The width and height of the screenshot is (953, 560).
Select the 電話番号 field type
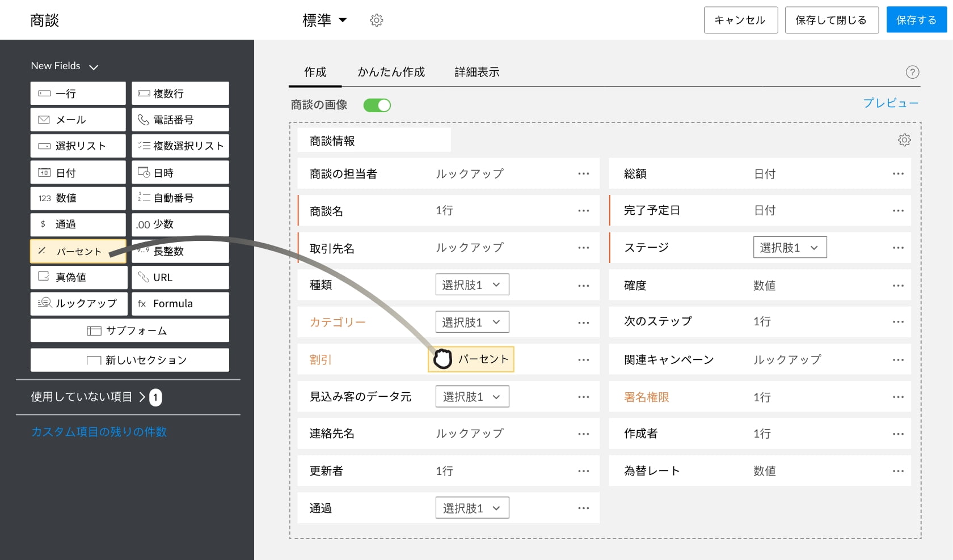tap(180, 120)
